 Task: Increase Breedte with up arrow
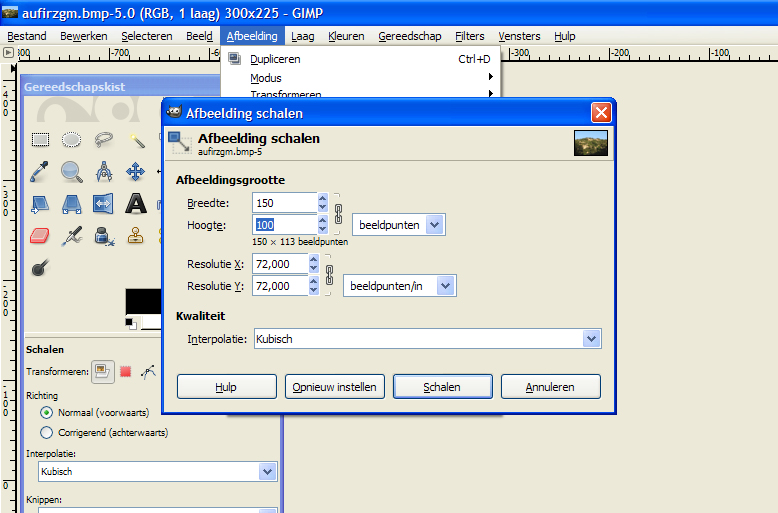[323, 198]
